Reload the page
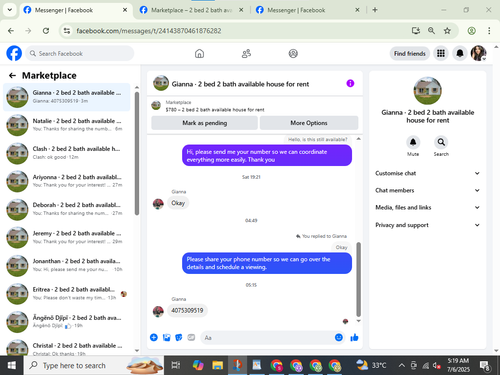This screenshot has width=500, height=375. (x=46, y=31)
